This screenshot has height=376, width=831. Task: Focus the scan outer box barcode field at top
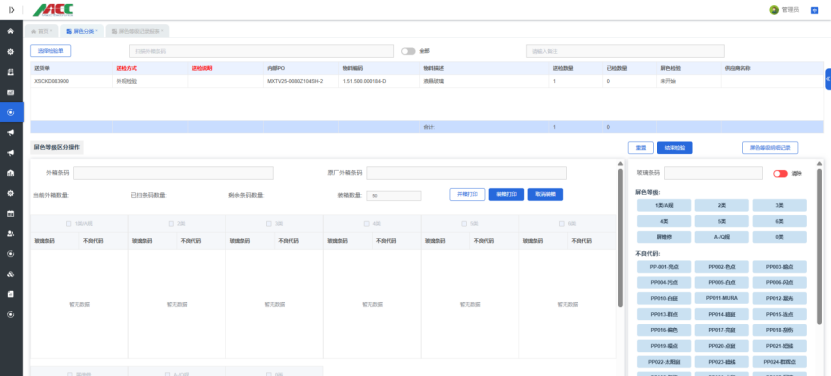pyautogui.click(x=261, y=51)
